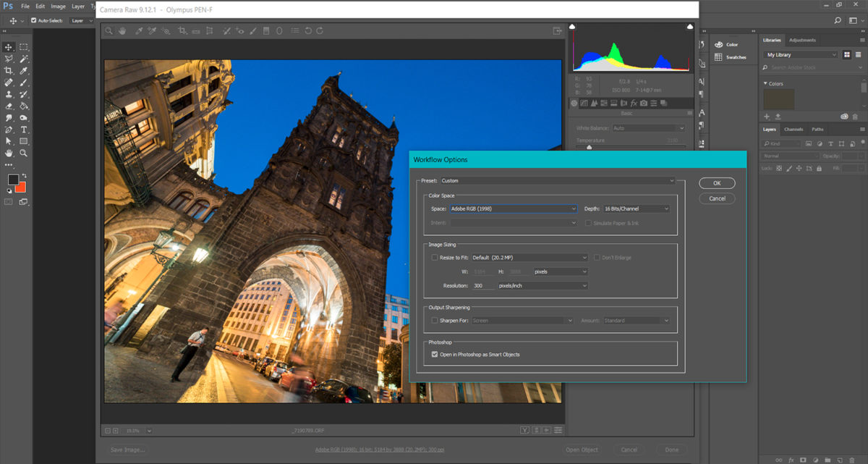Disable Open in Photoshop as Smart Objects

435,355
